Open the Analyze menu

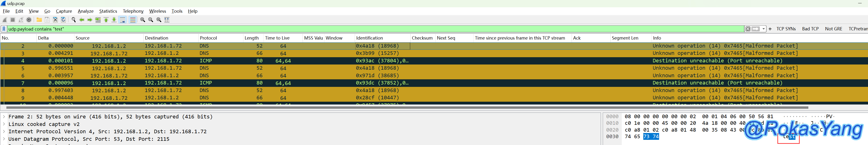[x=86, y=11]
